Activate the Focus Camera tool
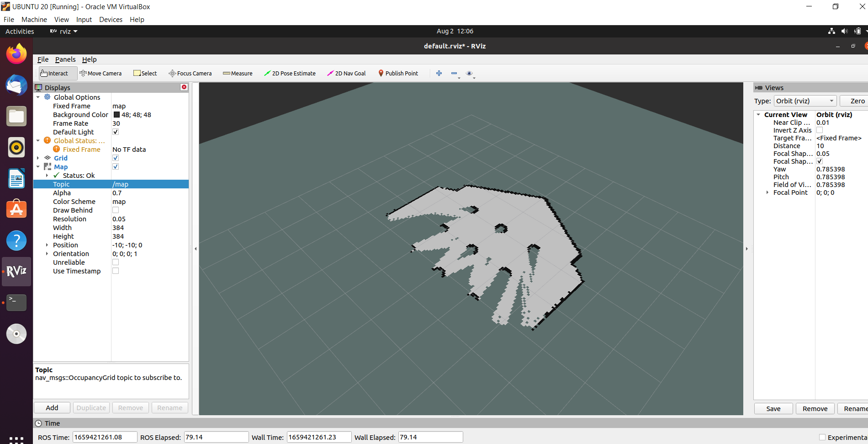 click(190, 73)
